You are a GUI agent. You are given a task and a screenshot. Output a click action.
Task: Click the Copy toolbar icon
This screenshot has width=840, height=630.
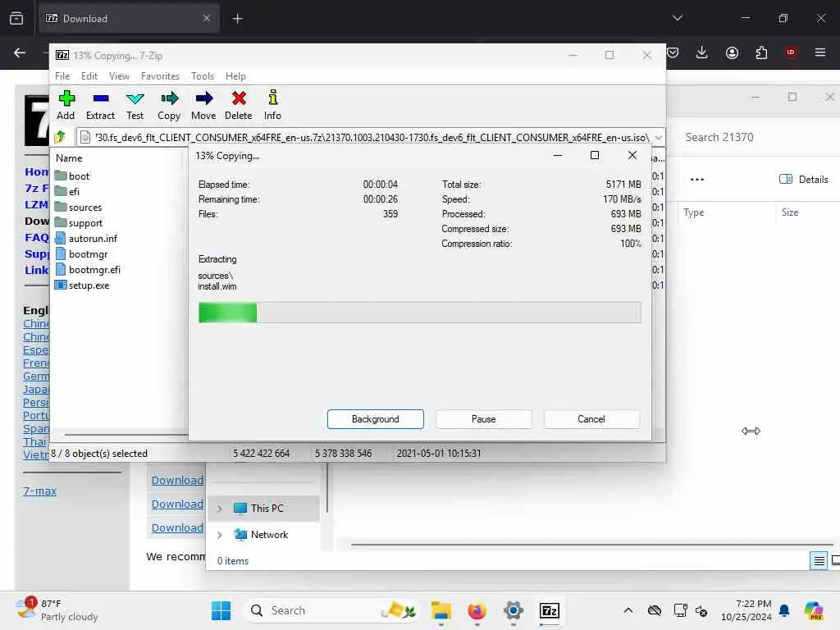(x=169, y=105)
